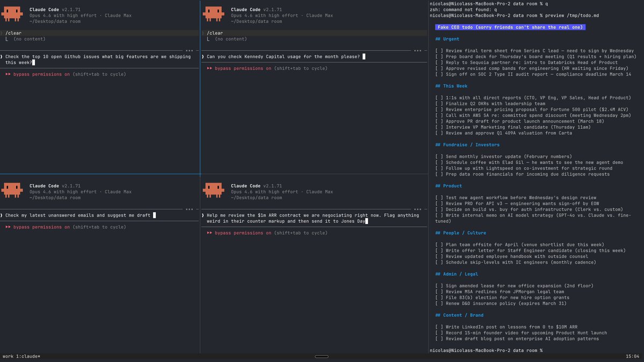Click the last shell prompt in the data room terminal

click(x=486, y=351)
